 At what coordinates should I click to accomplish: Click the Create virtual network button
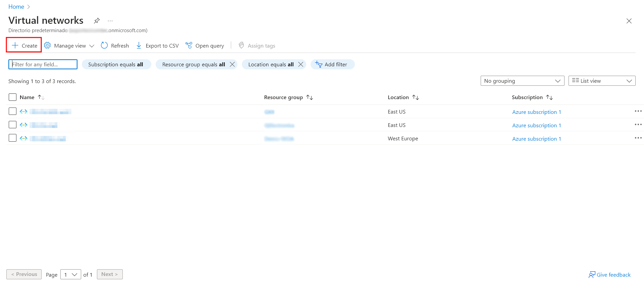(x=24, y=46)
